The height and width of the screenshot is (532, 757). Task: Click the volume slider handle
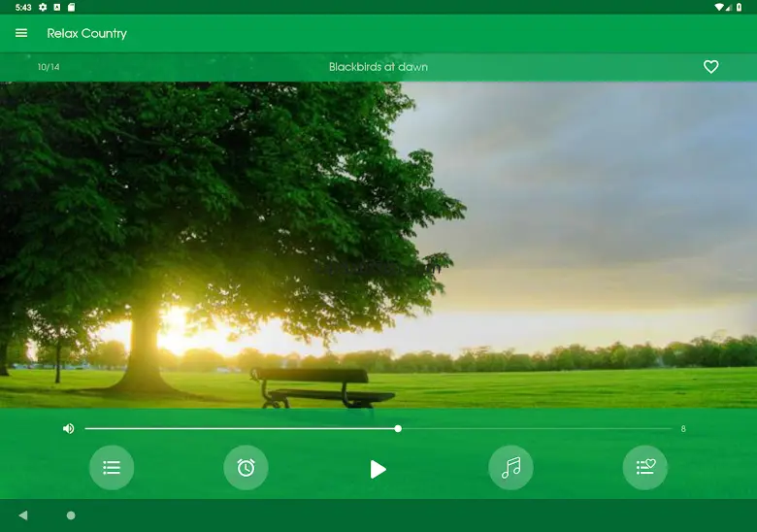398,429
